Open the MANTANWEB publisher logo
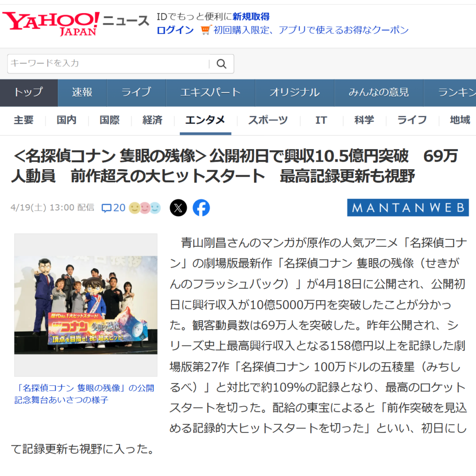 pyautogui.click(x=408, y=208)
